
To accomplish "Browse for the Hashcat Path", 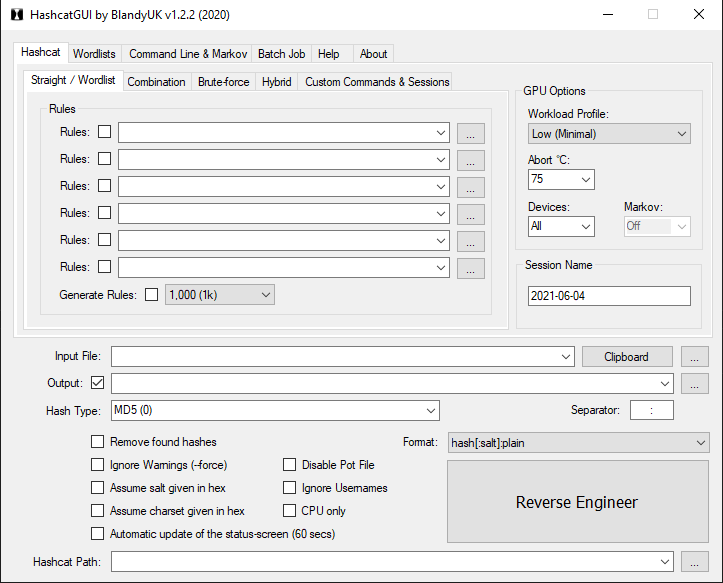I will [694, 562].
